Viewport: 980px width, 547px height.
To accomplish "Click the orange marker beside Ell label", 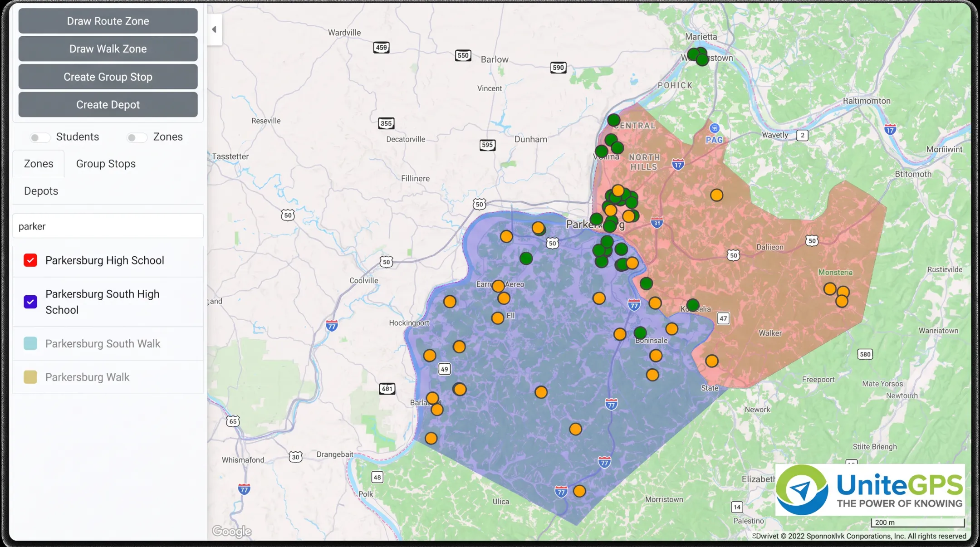I will pos(497,318).
